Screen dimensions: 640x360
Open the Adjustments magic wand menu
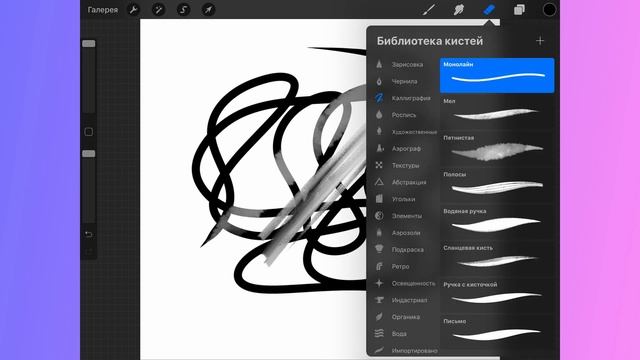[158, 10]
